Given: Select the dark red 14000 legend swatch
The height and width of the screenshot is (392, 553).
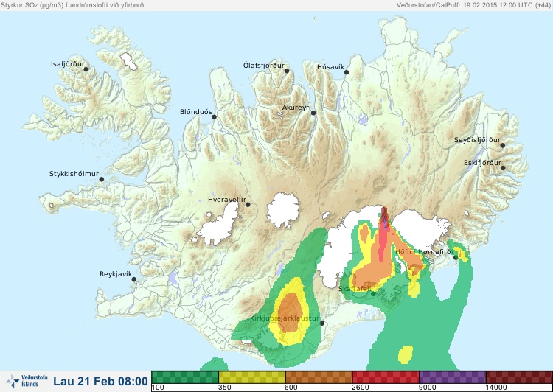Looking at the screenshot, I should 518,377.
